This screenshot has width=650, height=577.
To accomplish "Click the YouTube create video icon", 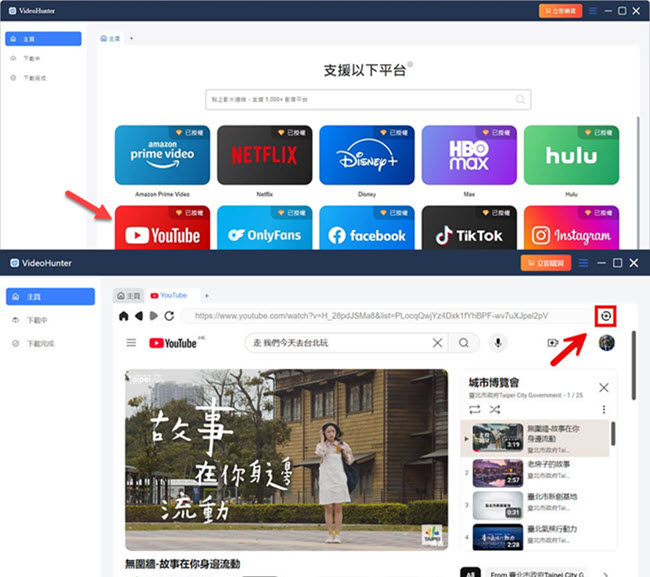I will (x=553, y=343).
